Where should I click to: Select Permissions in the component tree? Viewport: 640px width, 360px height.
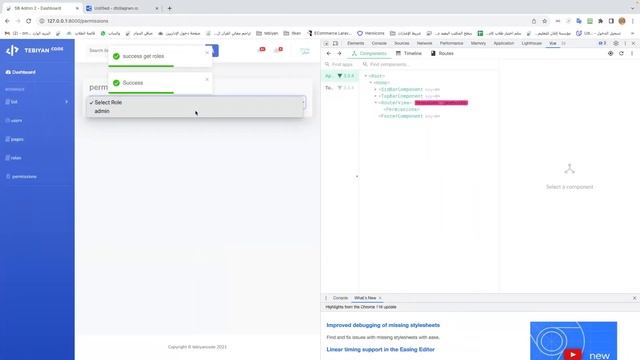point(402,109)
